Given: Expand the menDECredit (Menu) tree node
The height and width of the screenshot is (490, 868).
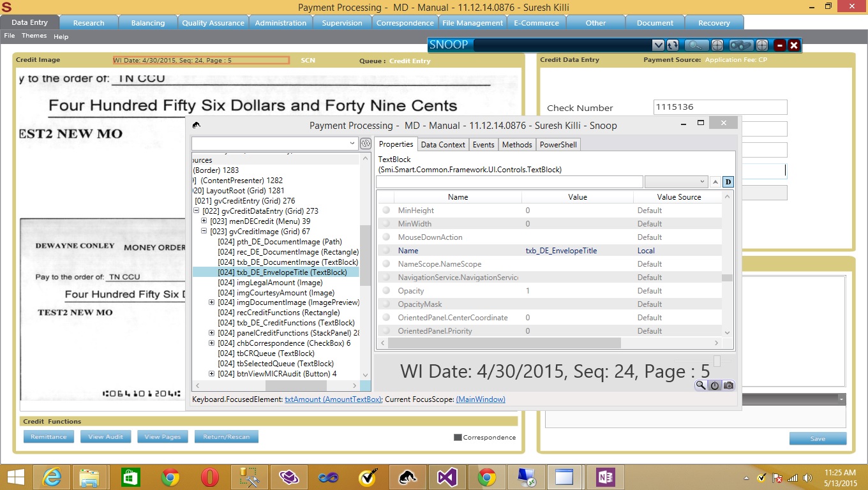Looking at the screenshot, I should 204,221.
